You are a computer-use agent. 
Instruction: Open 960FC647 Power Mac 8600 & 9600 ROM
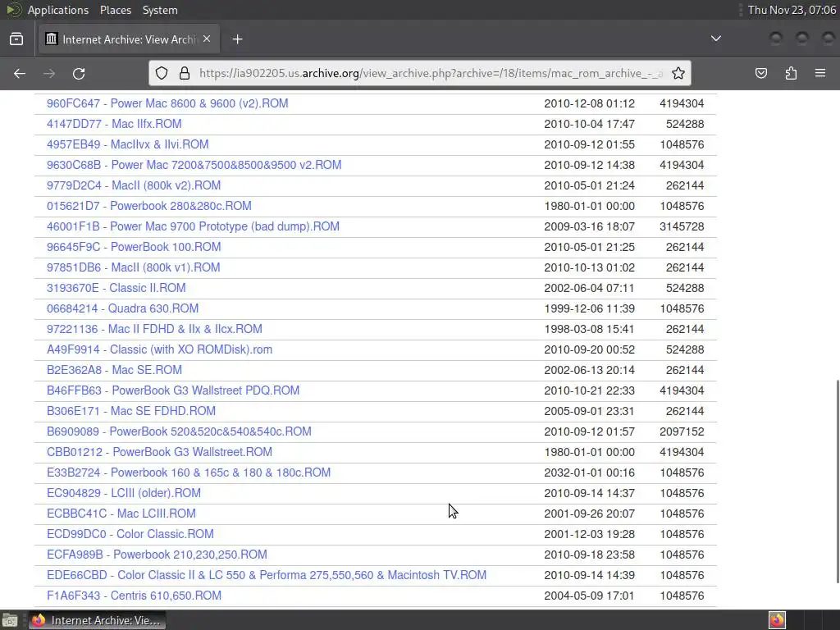pos(167,103)
